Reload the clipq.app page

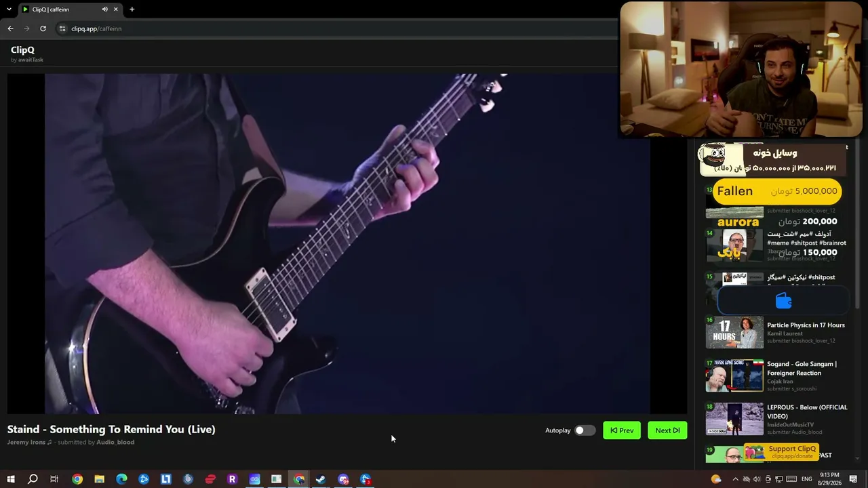(43, 28)
